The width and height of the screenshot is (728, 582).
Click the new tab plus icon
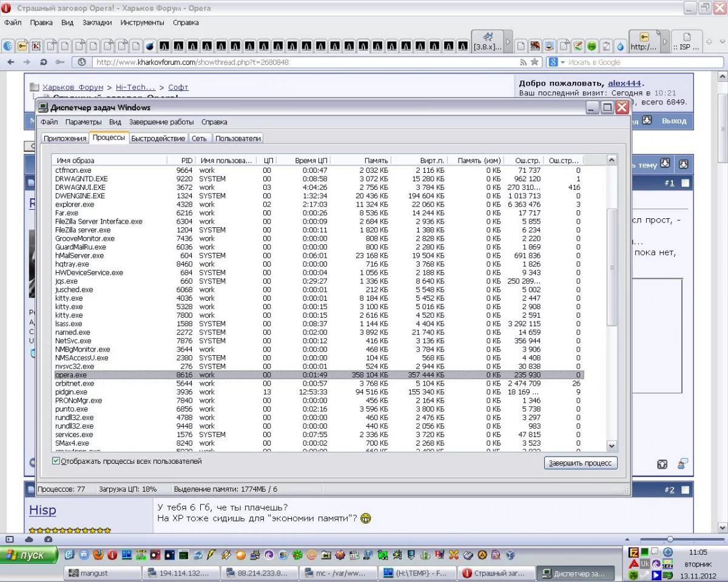(x=709, y=41)
